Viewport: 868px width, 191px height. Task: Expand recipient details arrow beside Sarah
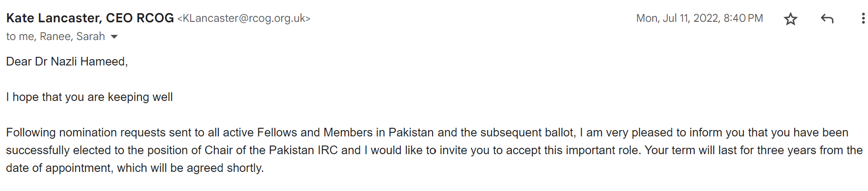pos(114,37)
